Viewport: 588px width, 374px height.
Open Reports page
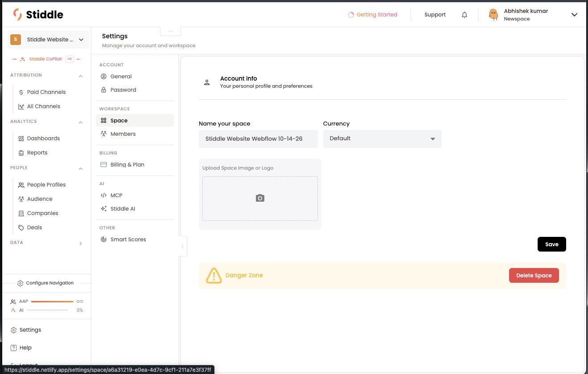point(37,153)
